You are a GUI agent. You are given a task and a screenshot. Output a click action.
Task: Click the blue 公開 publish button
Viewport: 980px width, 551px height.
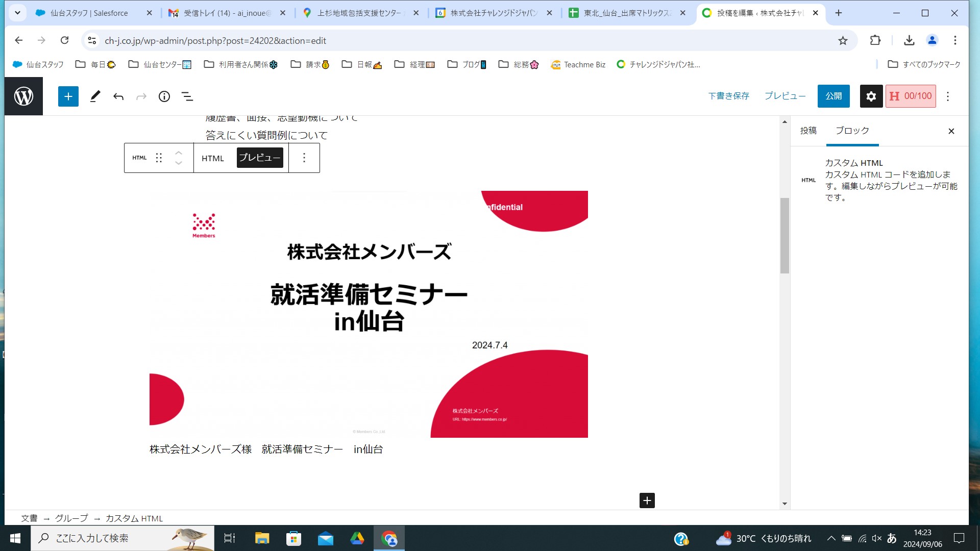pyautogui.click(x=834, y=96)
